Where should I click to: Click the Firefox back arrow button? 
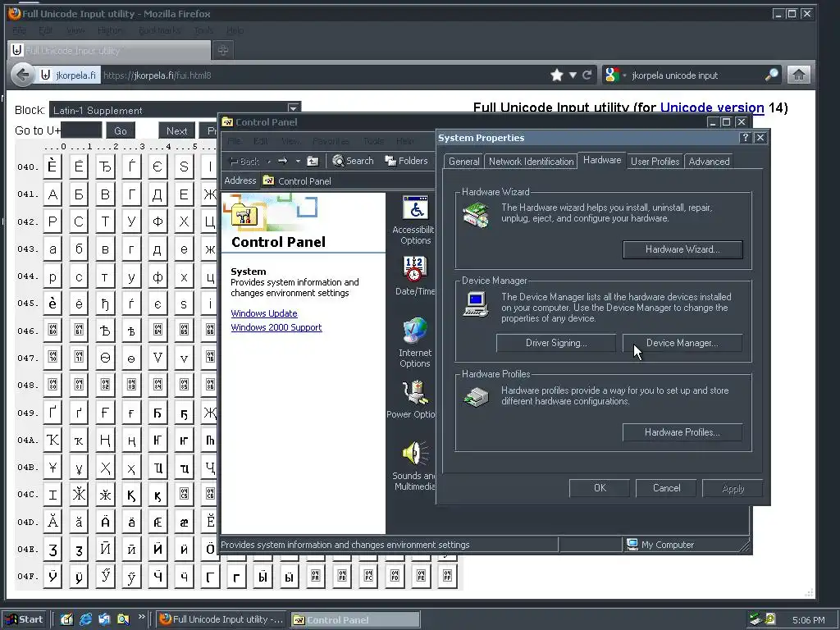22,75
